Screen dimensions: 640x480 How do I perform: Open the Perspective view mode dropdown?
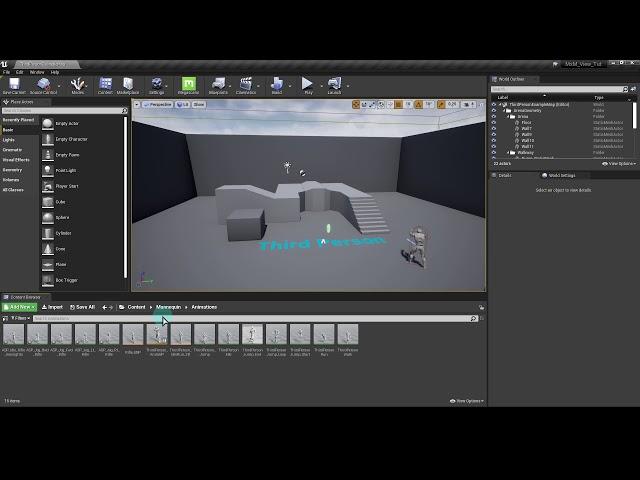click(x=158, y=104)
